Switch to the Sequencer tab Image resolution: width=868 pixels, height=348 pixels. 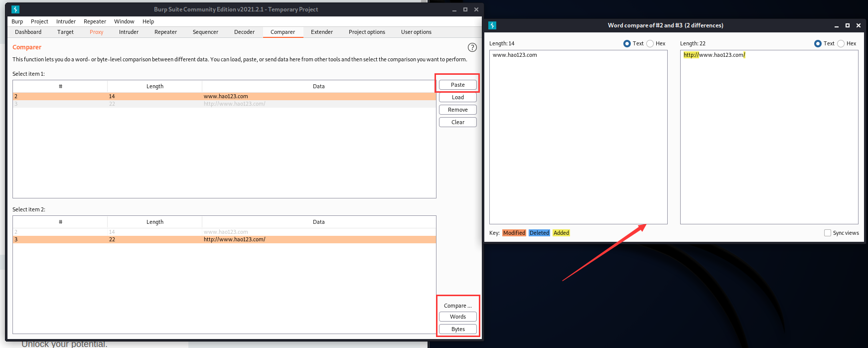click(205, 32)
